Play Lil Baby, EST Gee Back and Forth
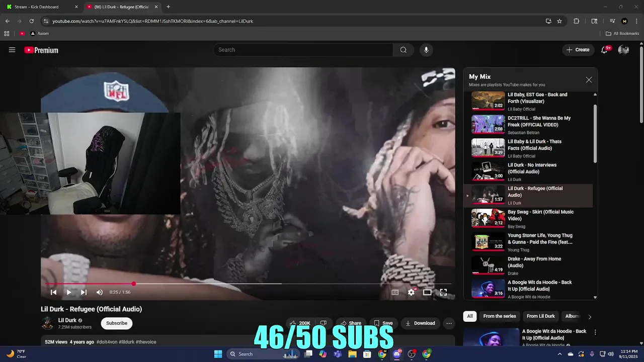Viewport: 644px width, 362px height. click(x=527, y=101)
